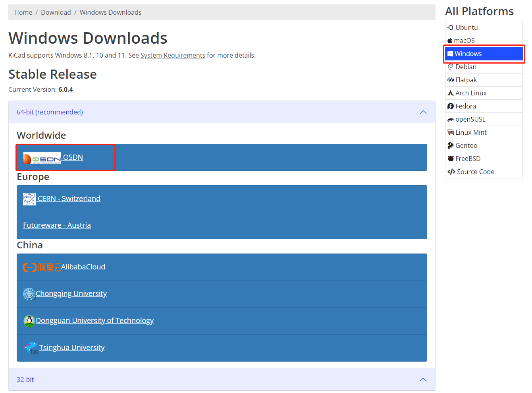Click the version number 6.0.4
532x393 pixels.
pyautogui.click(x=66, y=89)
